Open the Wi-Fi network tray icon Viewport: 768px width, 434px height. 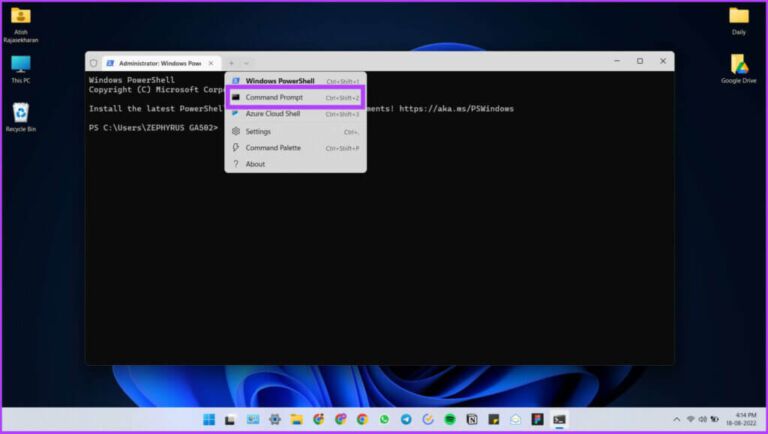(691, 420)
